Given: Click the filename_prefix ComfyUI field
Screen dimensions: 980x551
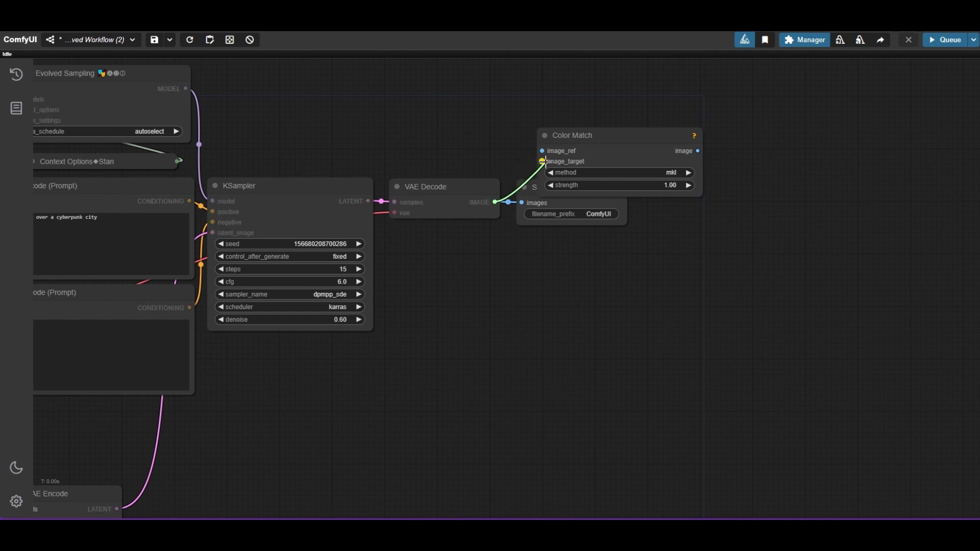Looking at the screenshot, I should 572,214.
